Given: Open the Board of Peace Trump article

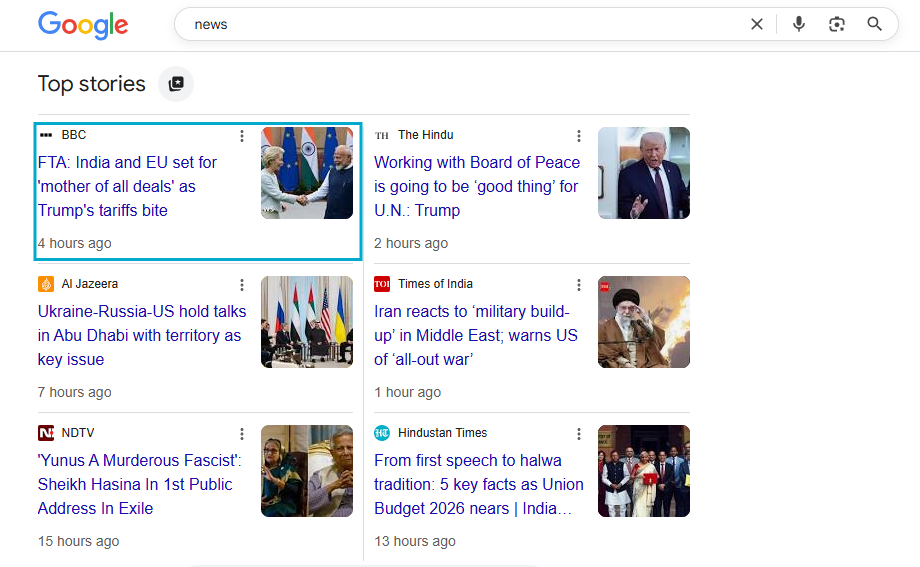Looking at the screenshot, I should pos(476,186).
